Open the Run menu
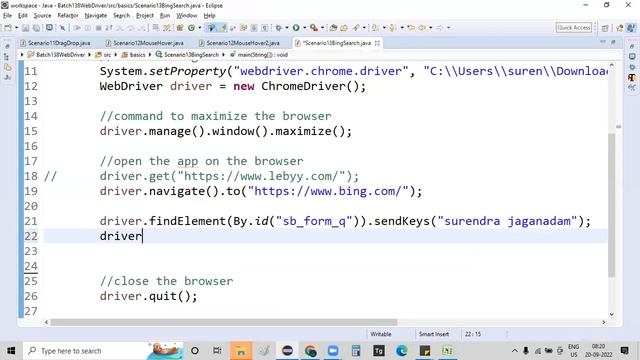640x360 pixels. 165,16
